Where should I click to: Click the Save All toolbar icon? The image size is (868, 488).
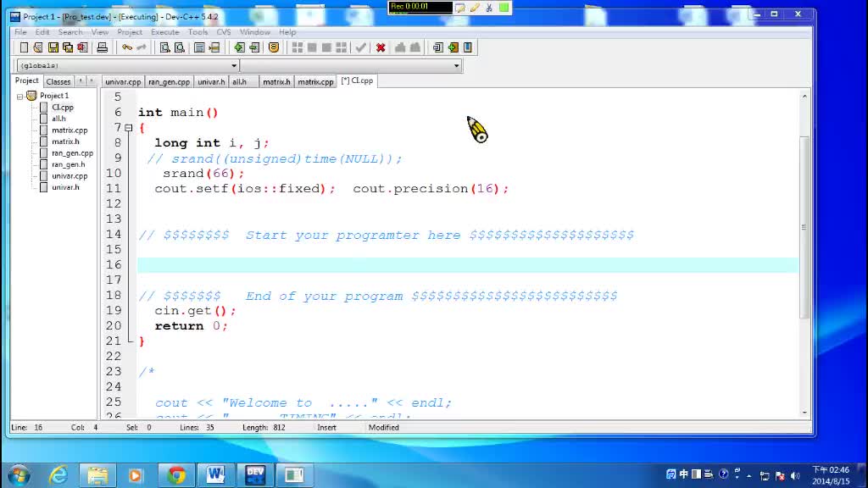tap(68, 47)
